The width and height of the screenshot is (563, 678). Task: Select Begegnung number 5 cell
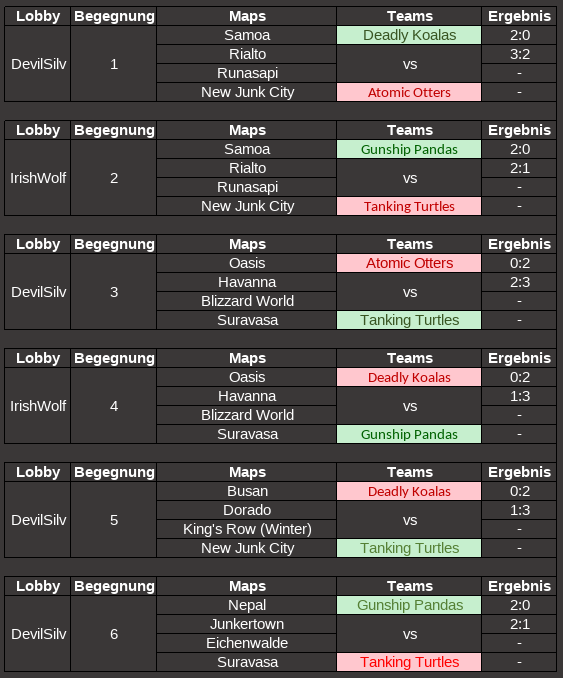click(113, 520)
